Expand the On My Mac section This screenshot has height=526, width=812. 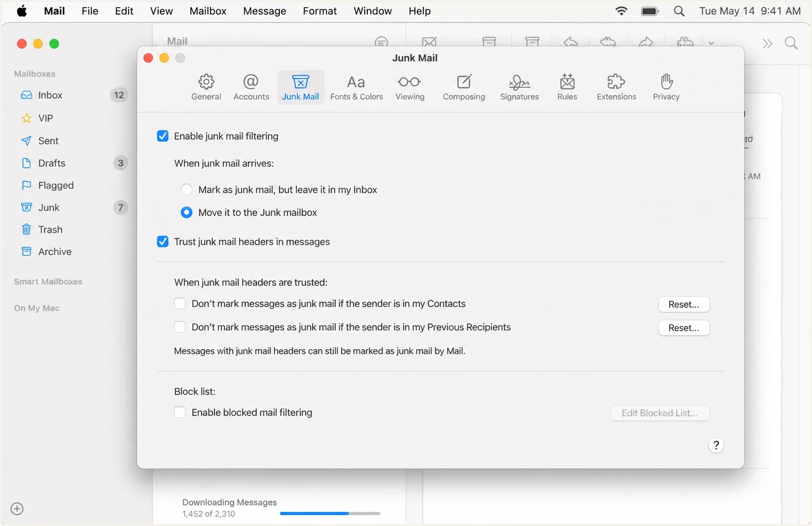click(36, 308)
